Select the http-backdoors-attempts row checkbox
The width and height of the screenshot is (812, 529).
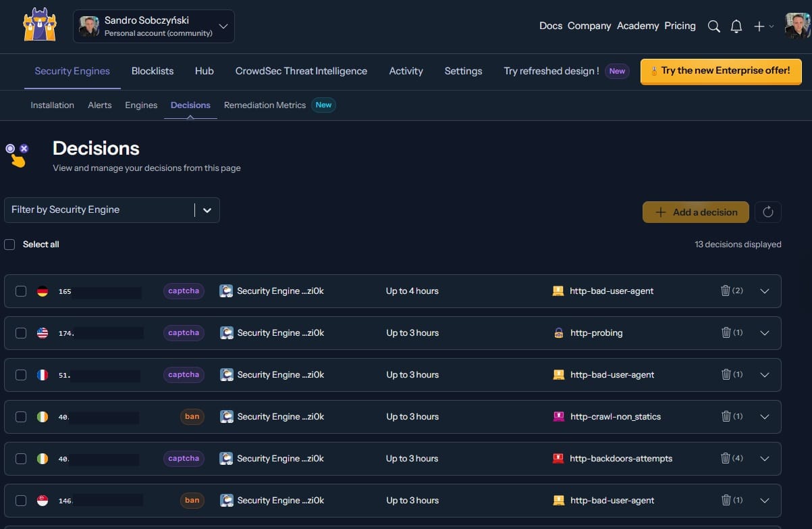tap(21, 459)
